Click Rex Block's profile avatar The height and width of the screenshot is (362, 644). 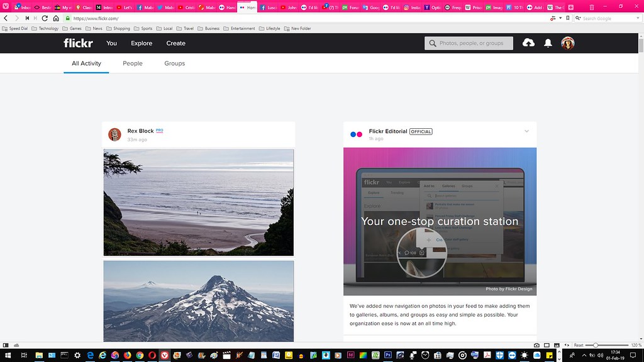114,134
